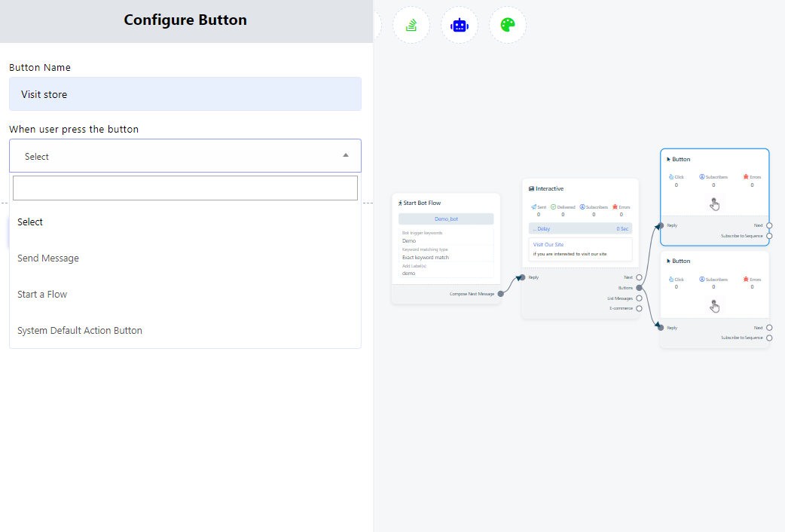Click the Button Name field with 'Visit store'
Viewport: 785px width, 532px height.
click(x=185, y=94)
